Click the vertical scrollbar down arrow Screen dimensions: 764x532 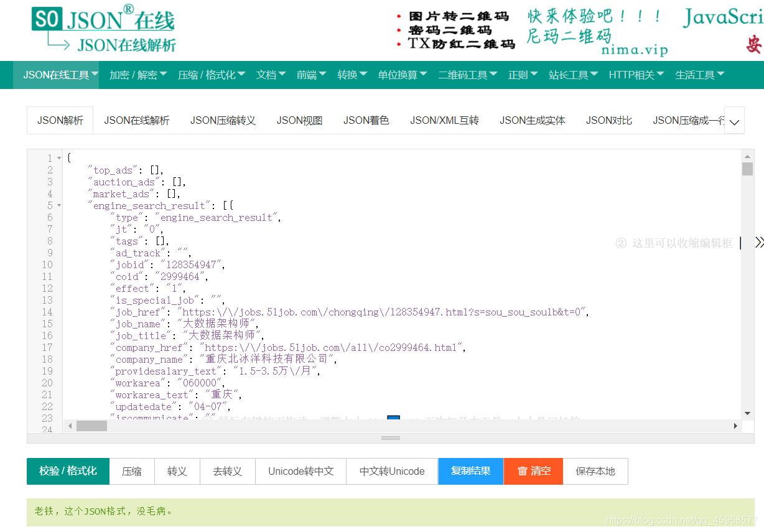click(x=747, y=413)
